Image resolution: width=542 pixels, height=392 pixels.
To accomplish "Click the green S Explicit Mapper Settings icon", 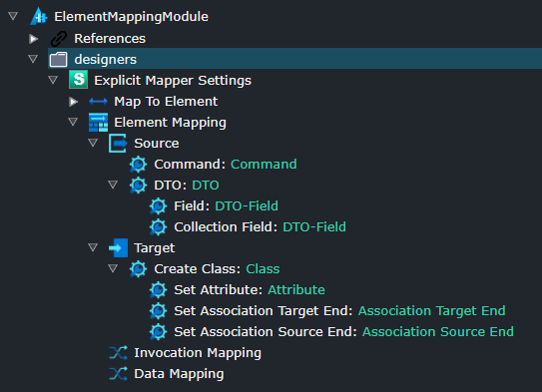I will [x=79, y=80].
